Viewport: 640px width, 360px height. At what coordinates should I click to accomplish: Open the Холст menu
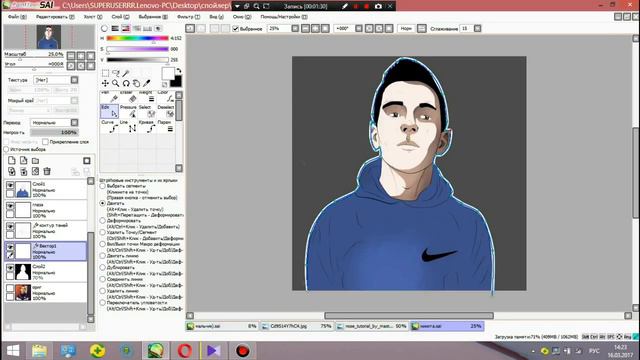(93, 17)
